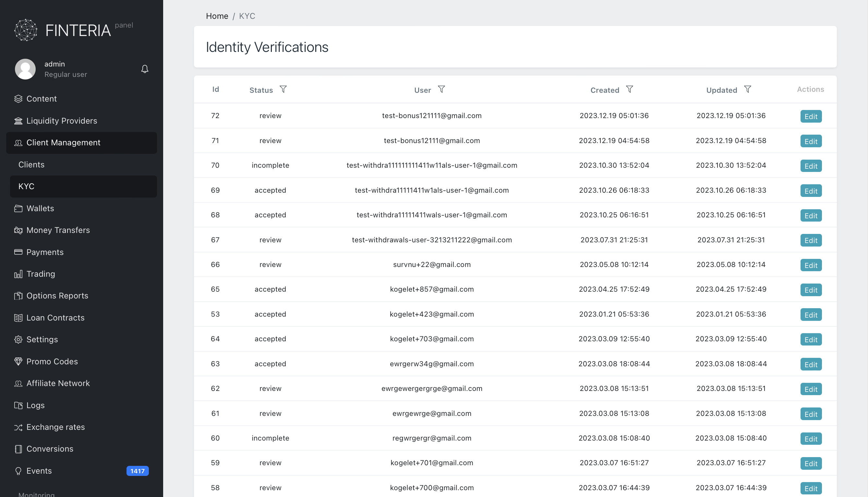
Task: Collapse the Client Management menu
Action: click(x=64, y=143)
